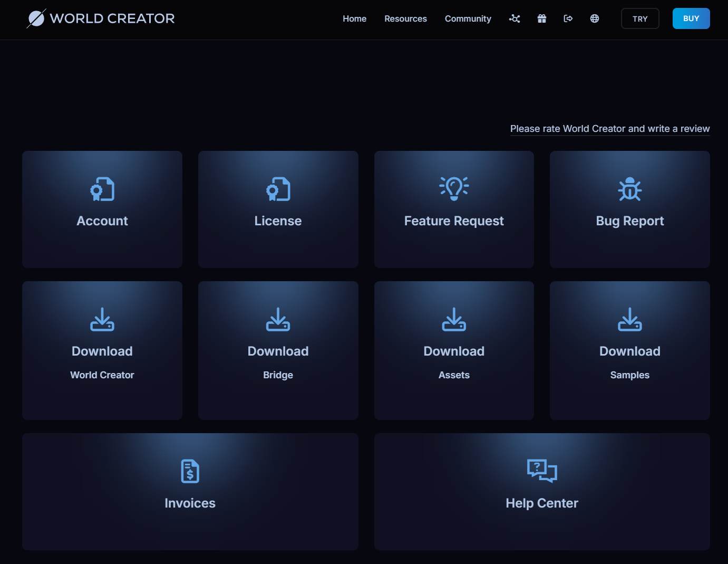Click the 'Samples' download subtitle
728x564 pixels.
pos(630,375)
